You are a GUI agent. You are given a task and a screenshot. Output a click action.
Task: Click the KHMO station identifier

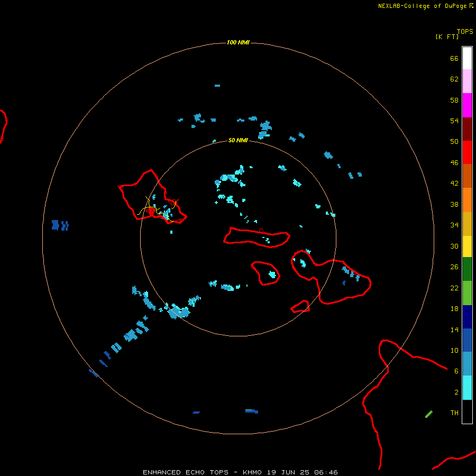tap(252, 472)
